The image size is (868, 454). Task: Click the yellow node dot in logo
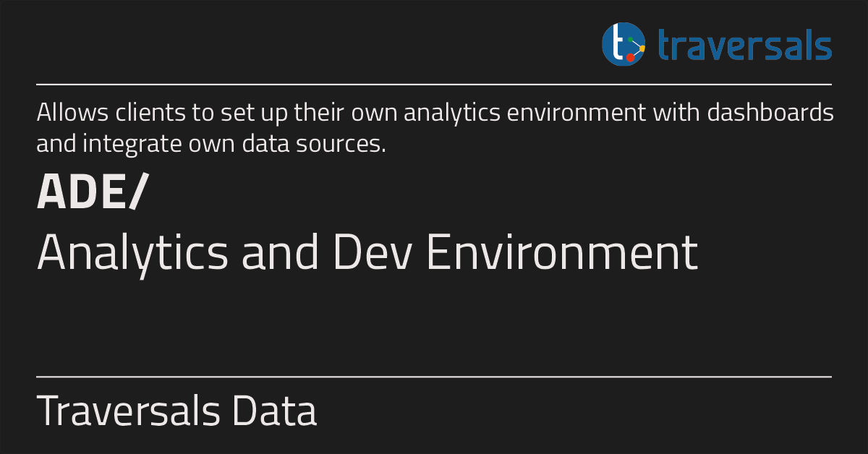click(x=642, y=48)
